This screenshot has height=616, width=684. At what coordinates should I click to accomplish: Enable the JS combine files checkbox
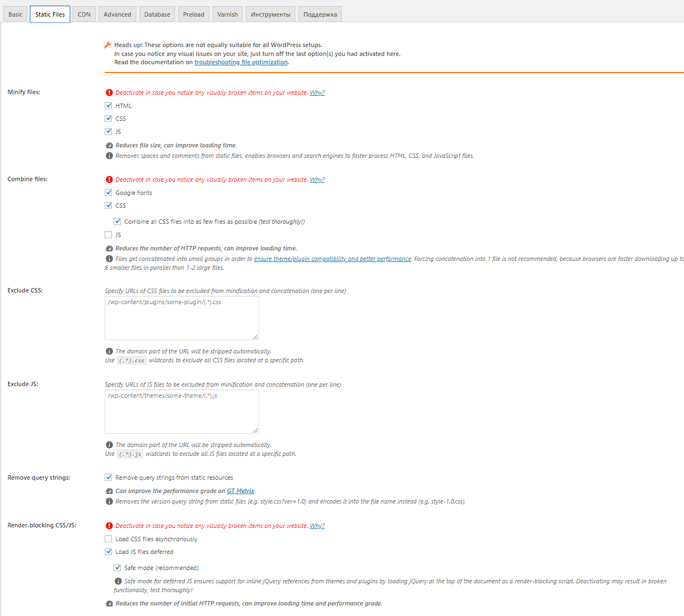coord(109,235)
